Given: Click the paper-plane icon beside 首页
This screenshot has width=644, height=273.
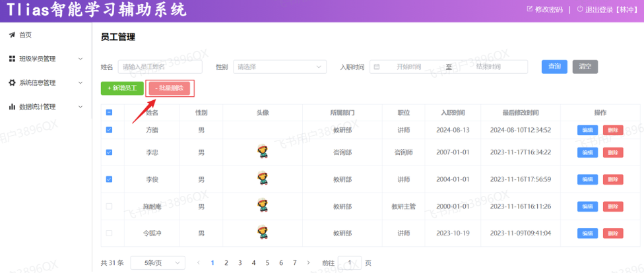Looking at the screenshot, I should [x=12, y=35].
